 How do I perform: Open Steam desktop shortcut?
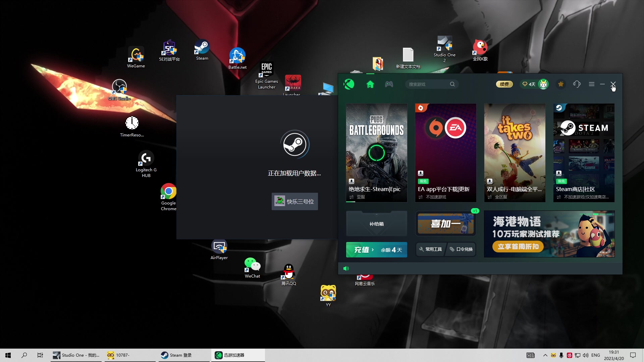[202, 50]
